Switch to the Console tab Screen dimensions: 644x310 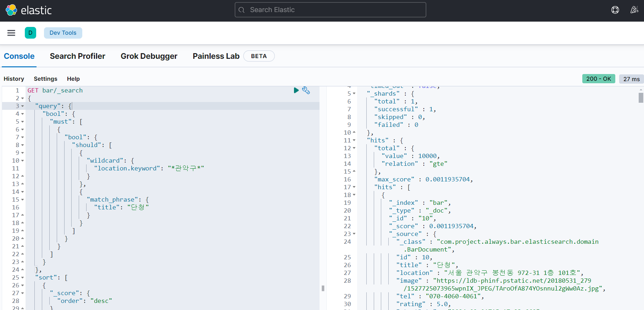click(x=19, y=56)
